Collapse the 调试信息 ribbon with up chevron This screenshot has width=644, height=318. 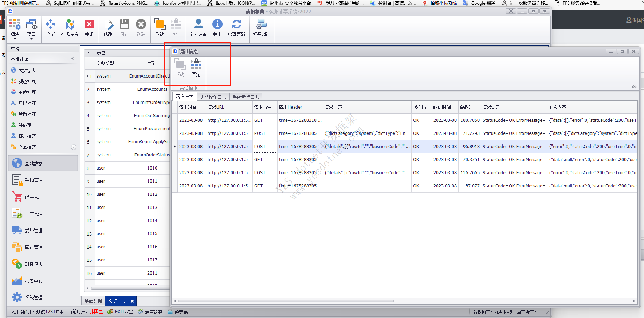coord(634,86)
